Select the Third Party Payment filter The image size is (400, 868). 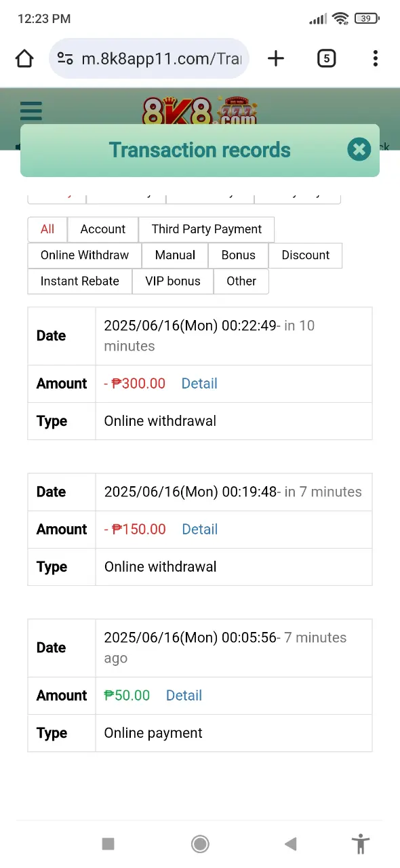(207, 229)
